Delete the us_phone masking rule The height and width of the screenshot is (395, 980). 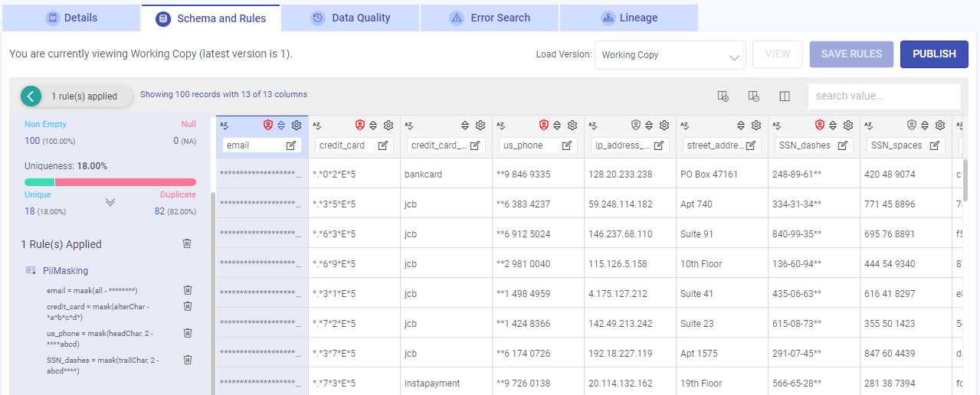tap(188, 333)
